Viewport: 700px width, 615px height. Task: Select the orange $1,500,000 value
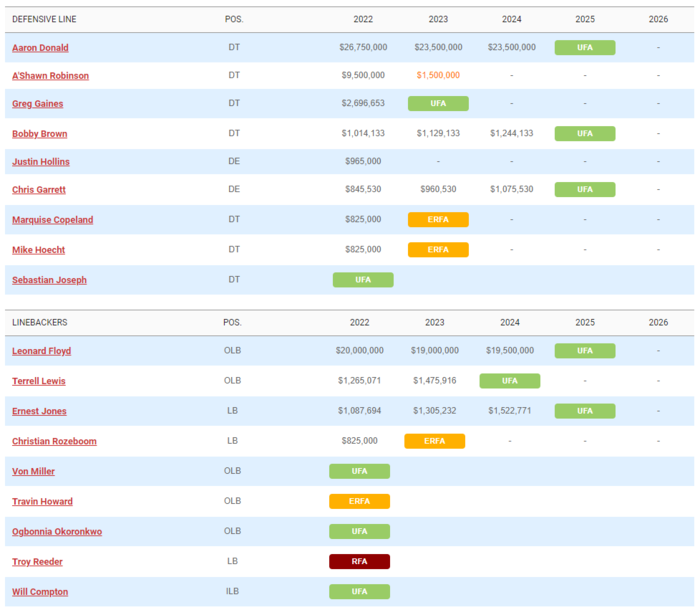[x=438, y=75]
